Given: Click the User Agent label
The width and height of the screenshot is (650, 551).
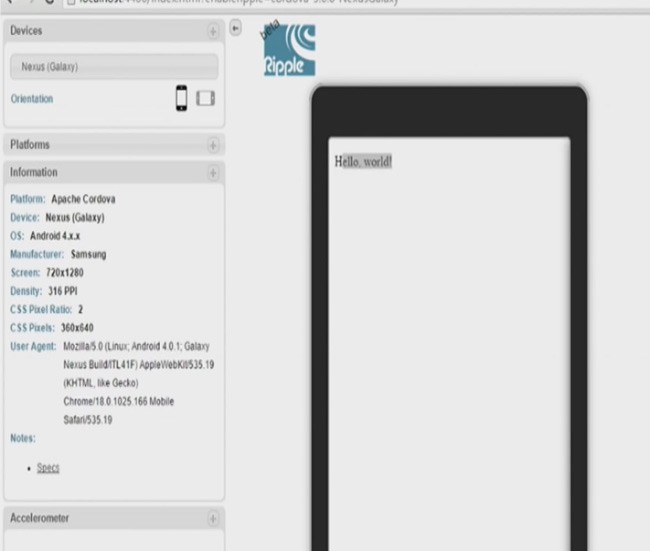Looking at the screenshot, I should 33,346.
